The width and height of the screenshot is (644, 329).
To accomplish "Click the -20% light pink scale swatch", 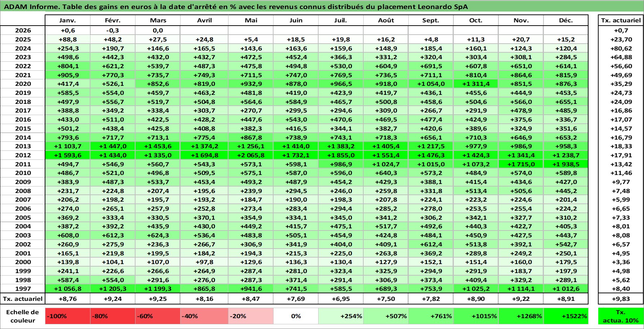I will pyautogui.click(x=251, y=316).
